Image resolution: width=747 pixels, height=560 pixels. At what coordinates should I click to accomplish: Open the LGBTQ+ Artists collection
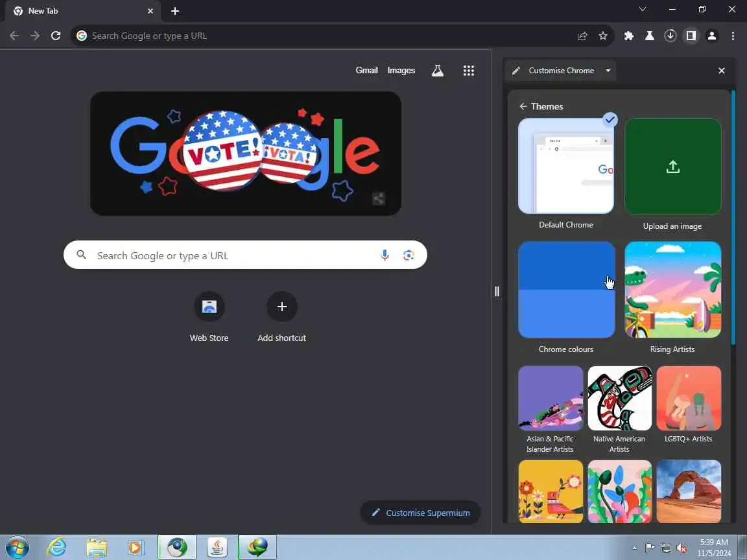coord(689,398)
